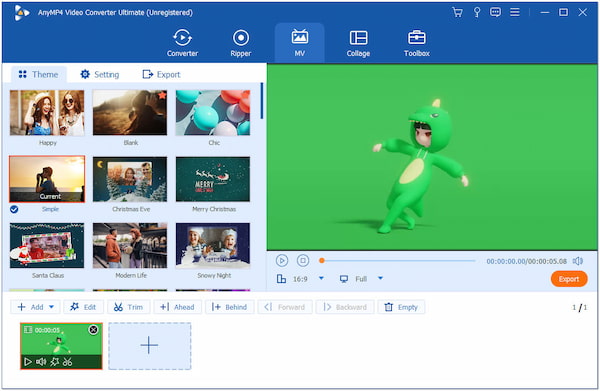
Task: Click the Backward move button
Action: coord(345,307)
